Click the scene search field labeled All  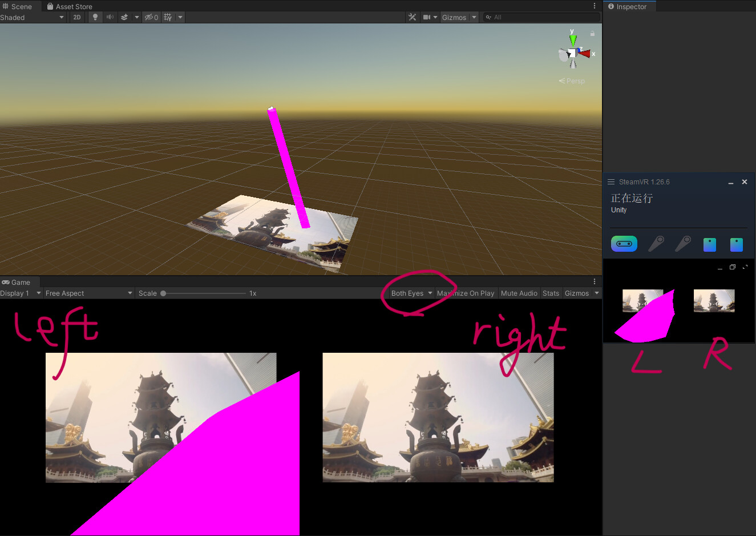539,17
